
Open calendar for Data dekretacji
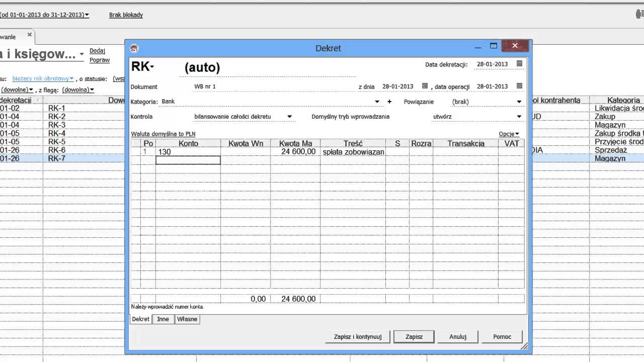click(x=519, y=64)
